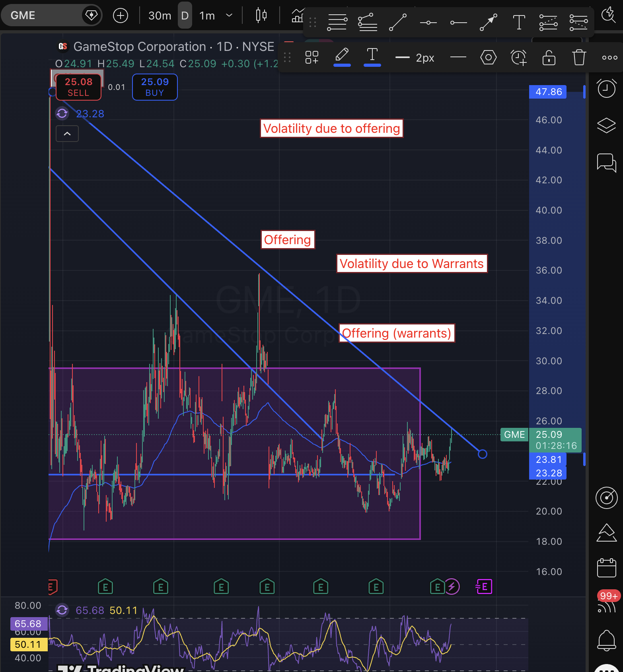This screenshot has width=623, height=672.
Task: Switch to the 1m interval
Action: point(207,16)
